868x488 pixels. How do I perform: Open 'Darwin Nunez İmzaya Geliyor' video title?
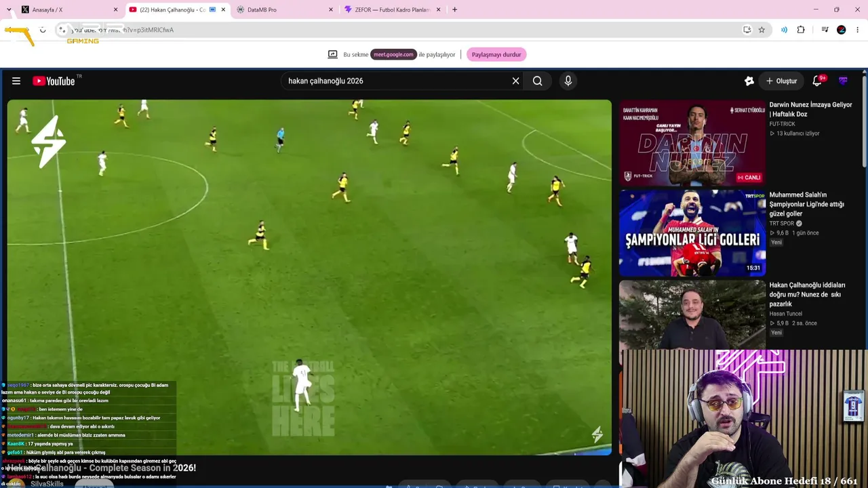(x=810, y=109)
